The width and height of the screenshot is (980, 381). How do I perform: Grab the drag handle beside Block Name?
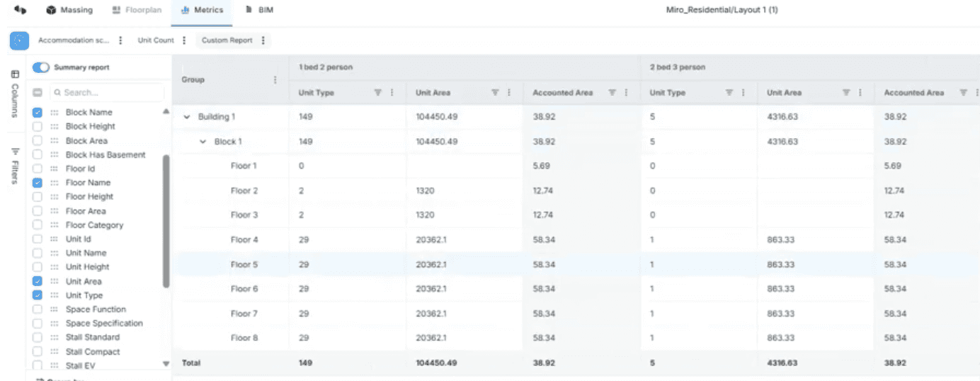54,113
